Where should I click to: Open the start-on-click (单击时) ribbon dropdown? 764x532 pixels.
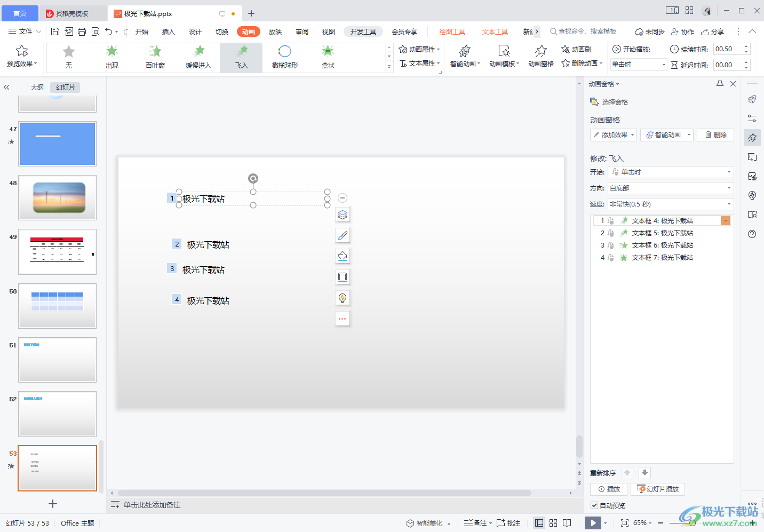point(639,65)
